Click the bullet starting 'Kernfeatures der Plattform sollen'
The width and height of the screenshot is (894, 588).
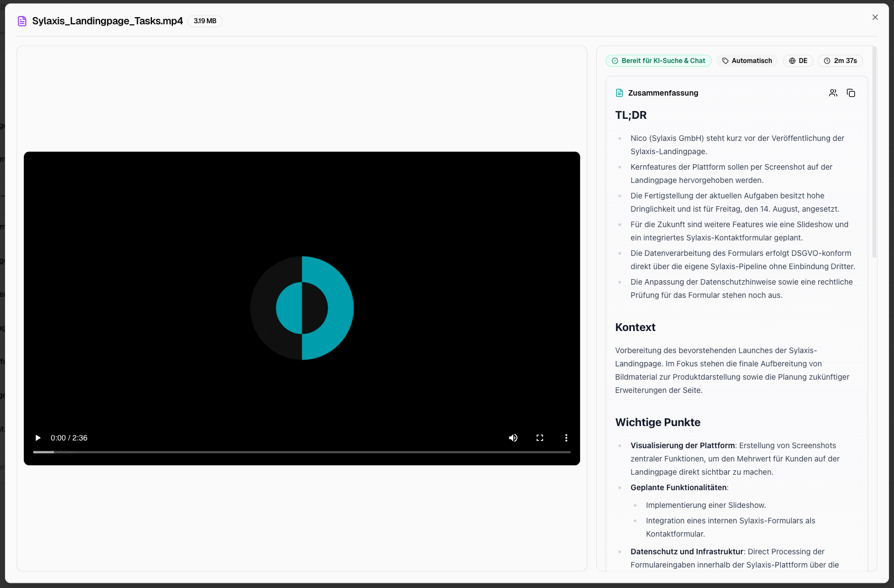click(x=732, y=174)
